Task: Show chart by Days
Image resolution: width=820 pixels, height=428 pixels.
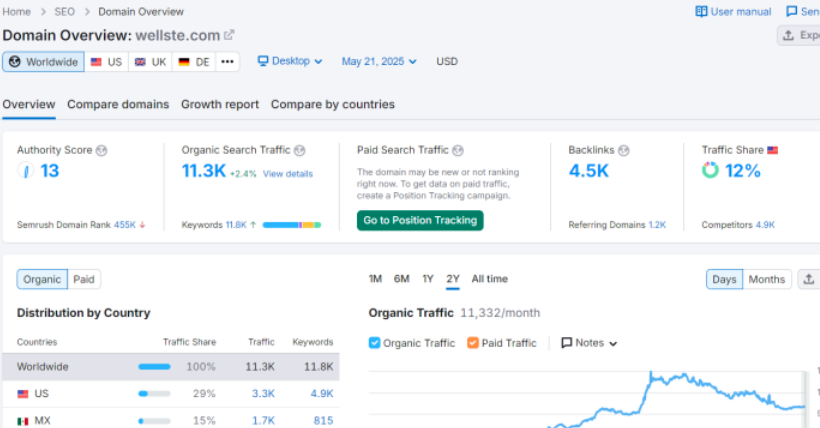Action: pyautogui.click(x=724, y=279)
